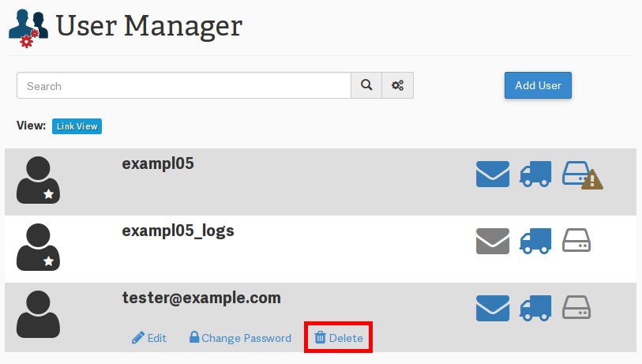Select the exampl05_logs username
This screenshot has width=642, height=364.
pyautogui.click(x=178, y=231)
